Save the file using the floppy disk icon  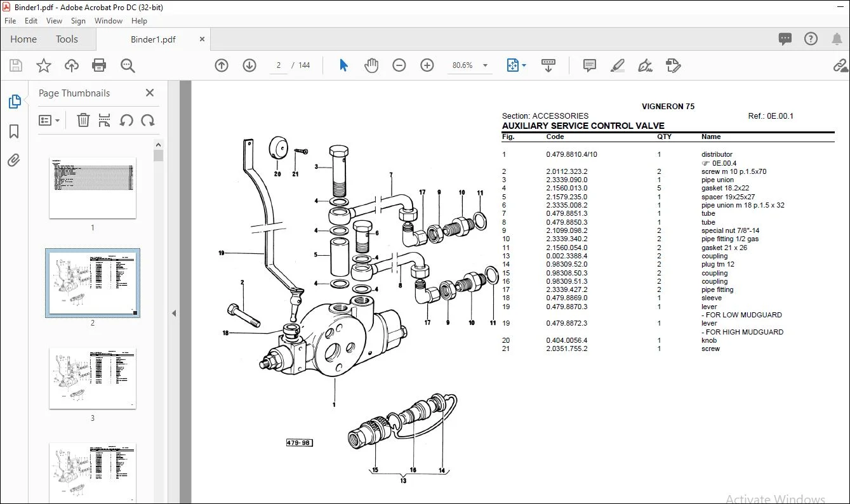click(16, 65)
